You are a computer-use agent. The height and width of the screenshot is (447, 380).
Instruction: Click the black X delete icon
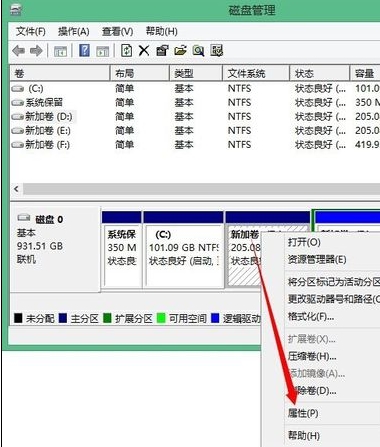tap(144, 51)
